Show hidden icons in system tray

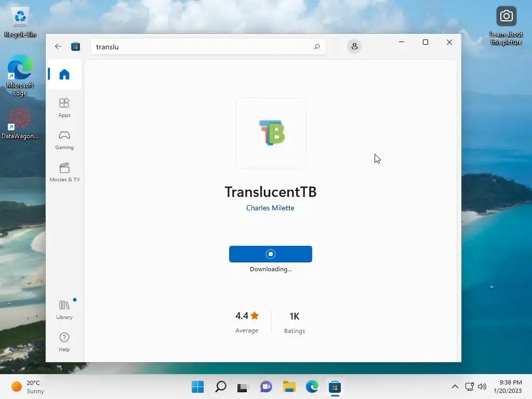pyautogui.click(x=455, y=387)
